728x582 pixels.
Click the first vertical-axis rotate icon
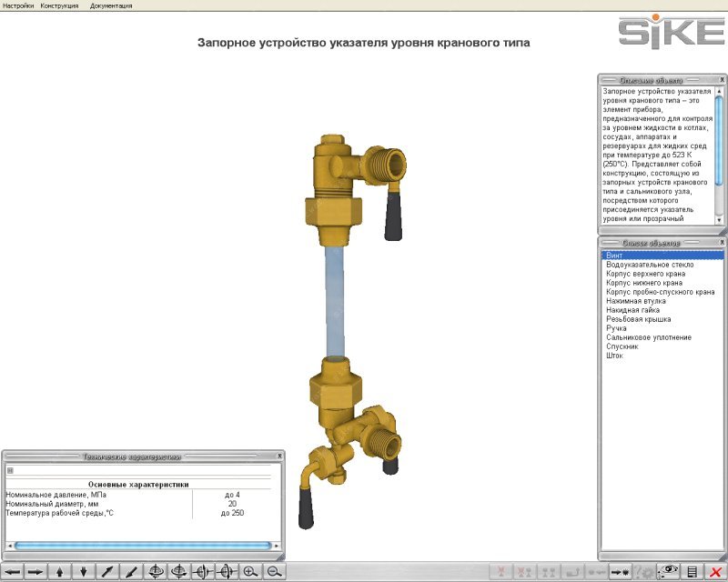point(156,572)
